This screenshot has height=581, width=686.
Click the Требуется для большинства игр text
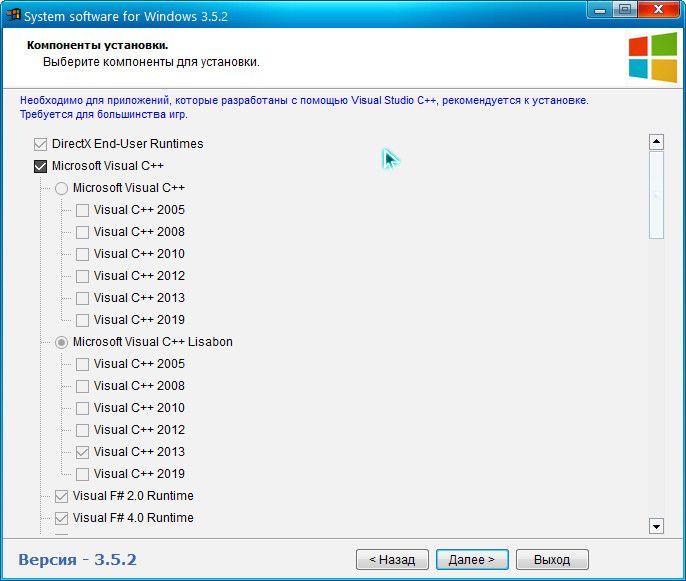104,115
